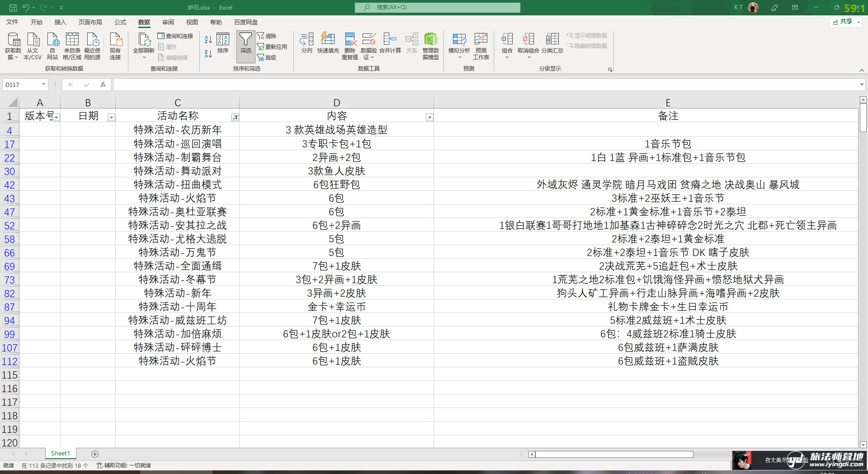The height and width of the screenshot is (474, 868).
Task: Click the 快速填充 flash fill icon
Action: click(328, 43)
